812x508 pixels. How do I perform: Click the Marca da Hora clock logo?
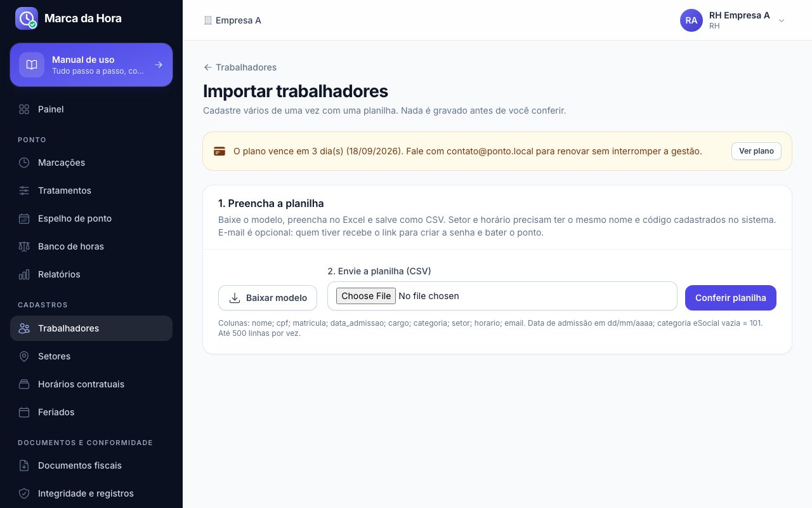click(x=27, y=18)
